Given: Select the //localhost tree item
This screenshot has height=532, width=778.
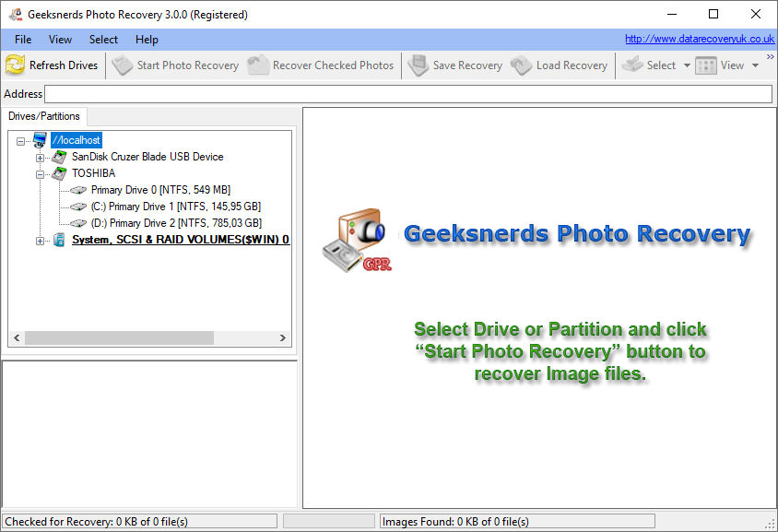Looking at the screenshot, I should [x=77, y=140].
